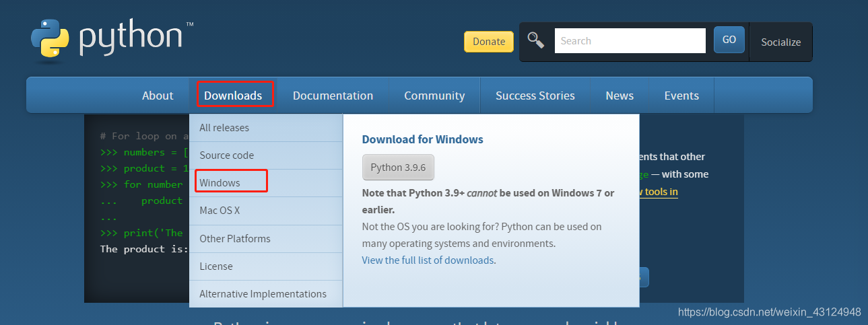The image size is (868, 325).
Task: Open 'View the full list of downloads' link
Action: coord(428,260)
